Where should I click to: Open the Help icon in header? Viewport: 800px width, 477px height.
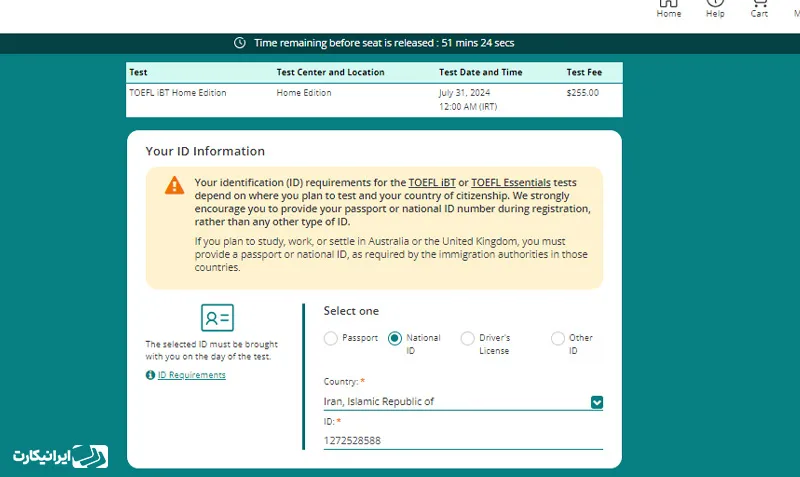tap(715, 9)
